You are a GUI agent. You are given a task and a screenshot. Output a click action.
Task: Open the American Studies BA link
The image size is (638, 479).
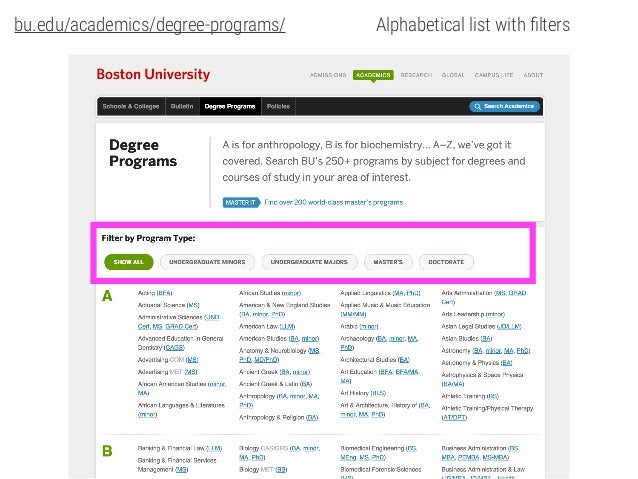click(x=294, y=339)
